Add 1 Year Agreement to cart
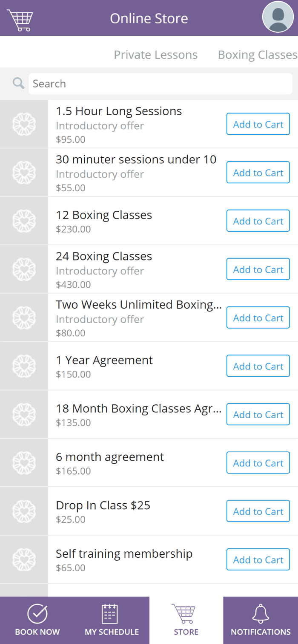The image size is (298, 644). 258,366
